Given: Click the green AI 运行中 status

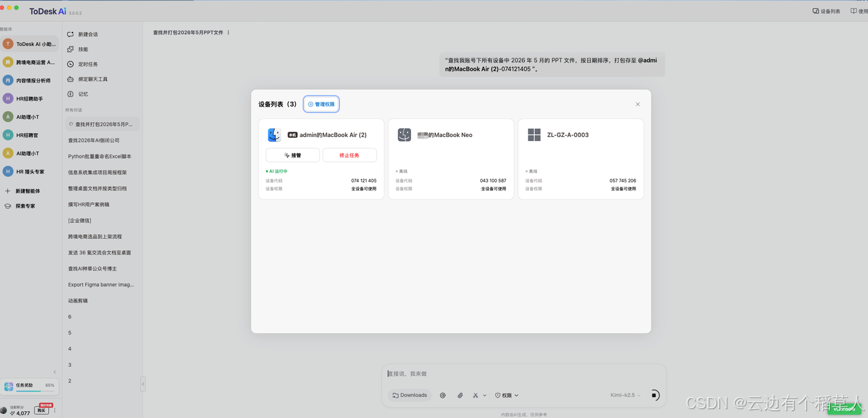Looking at the screenshot, I should click(x=276, y=172).
